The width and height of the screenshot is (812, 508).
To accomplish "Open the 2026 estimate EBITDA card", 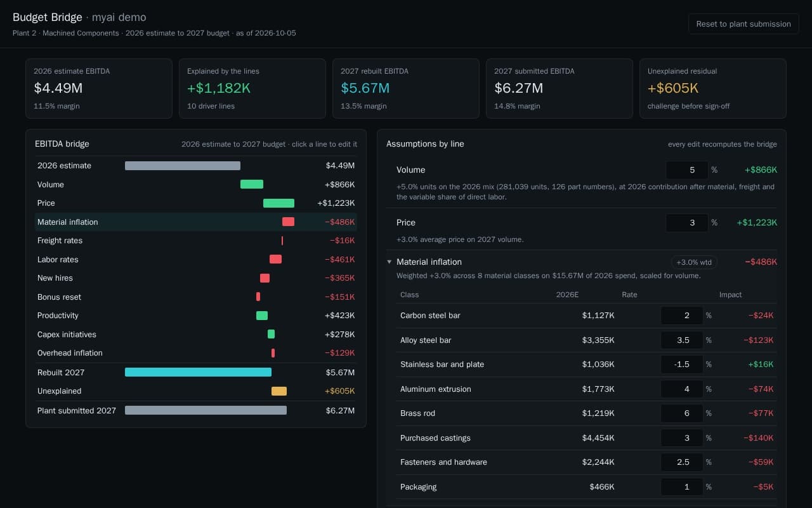I will [x=99, y=89].
